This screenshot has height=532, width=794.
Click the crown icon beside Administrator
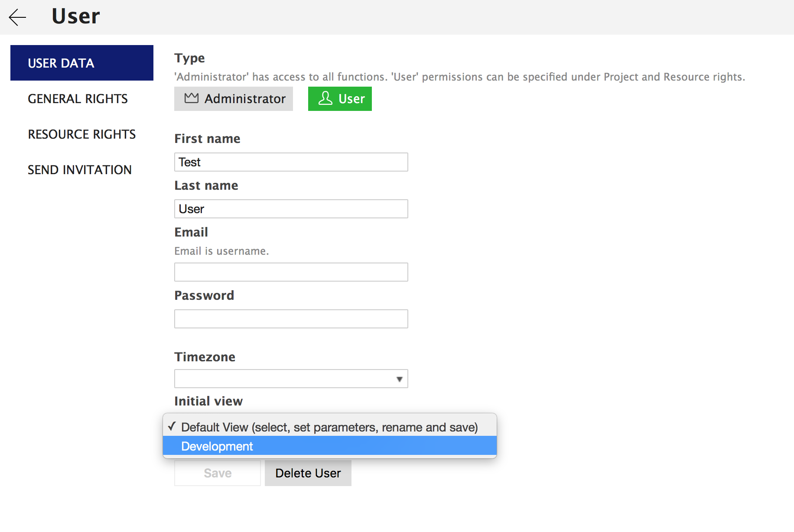[x=191, y=98]
